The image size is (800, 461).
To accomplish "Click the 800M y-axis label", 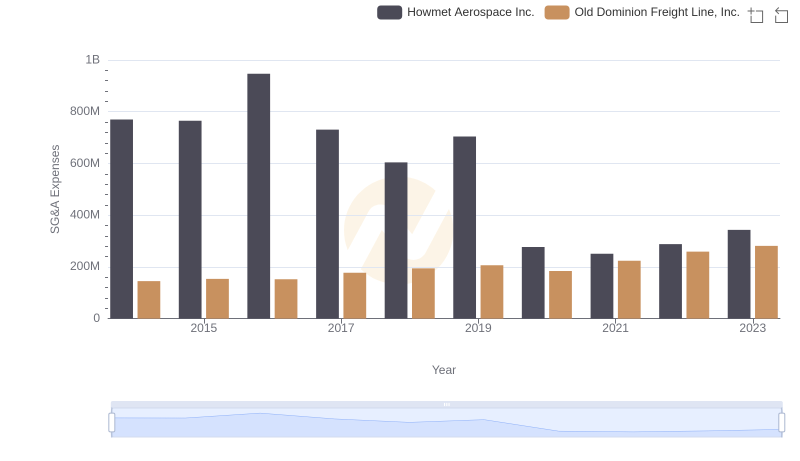I will click(85, 111).
